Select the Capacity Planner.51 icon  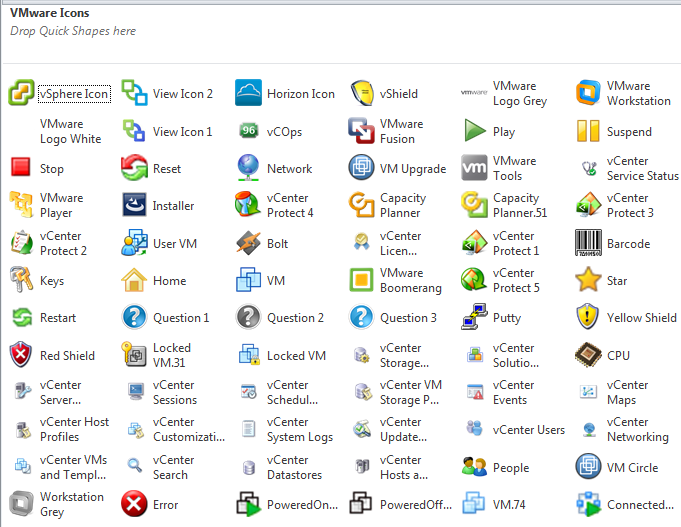pos(474,205)
